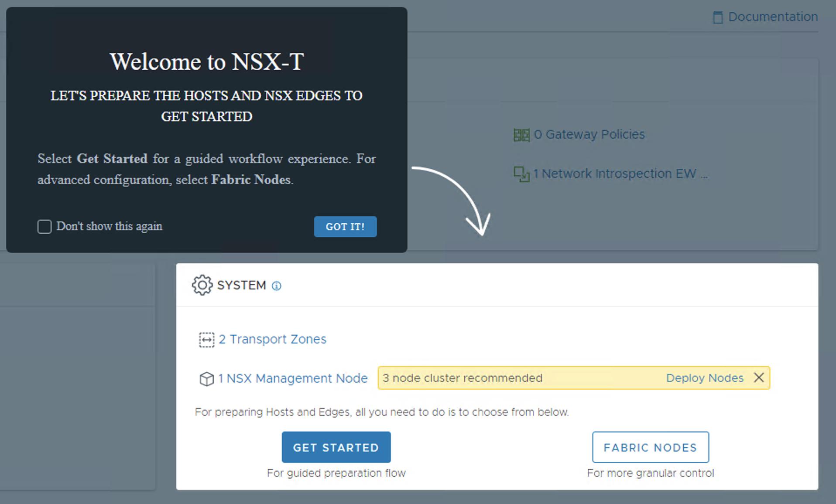Close the 3 node cluster recommendation banner
Viewport: 836px width, 504px height.
point(759,378)
